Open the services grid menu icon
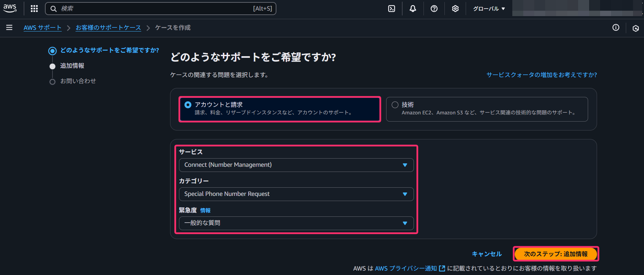 click(x=34, y=9)
